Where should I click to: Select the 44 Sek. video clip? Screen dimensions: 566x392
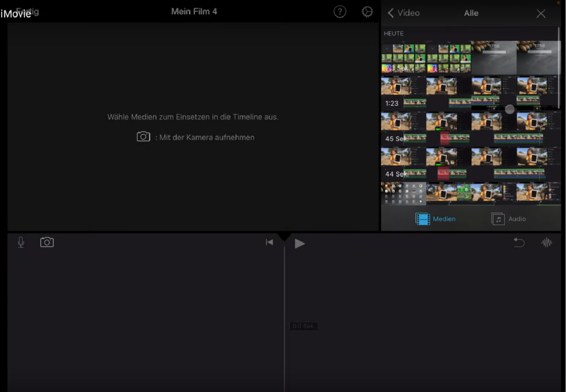tap(470, 164)
